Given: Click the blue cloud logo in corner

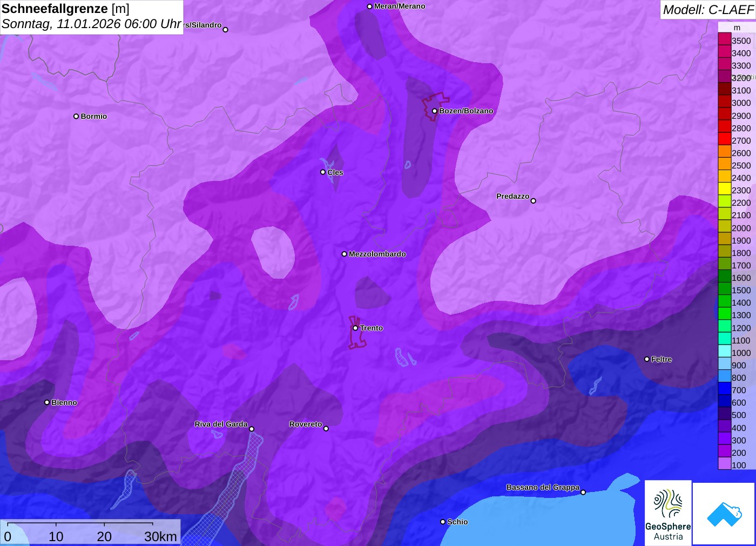Looking at the screenshot, I should 724,514.
